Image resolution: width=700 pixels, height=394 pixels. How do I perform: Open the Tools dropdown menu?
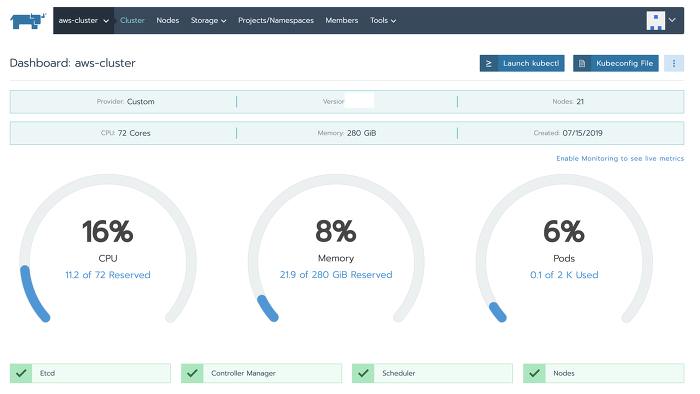coord(383,21)
